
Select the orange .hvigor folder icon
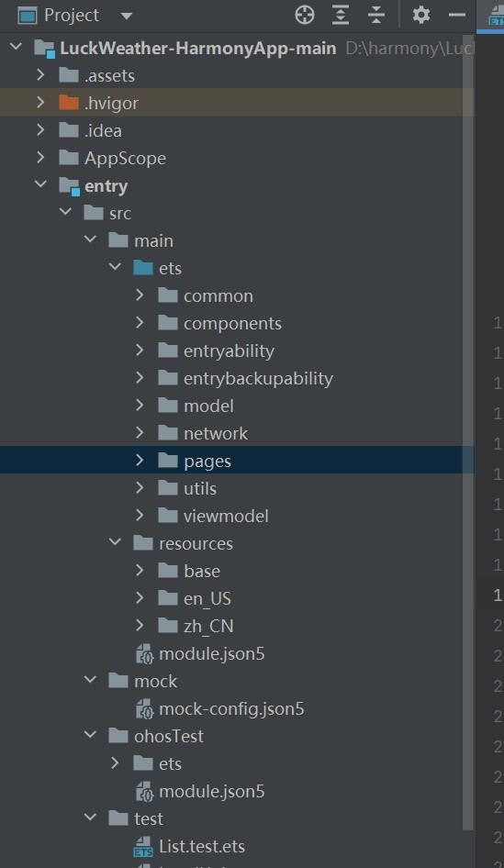click(x=69, y=103)
